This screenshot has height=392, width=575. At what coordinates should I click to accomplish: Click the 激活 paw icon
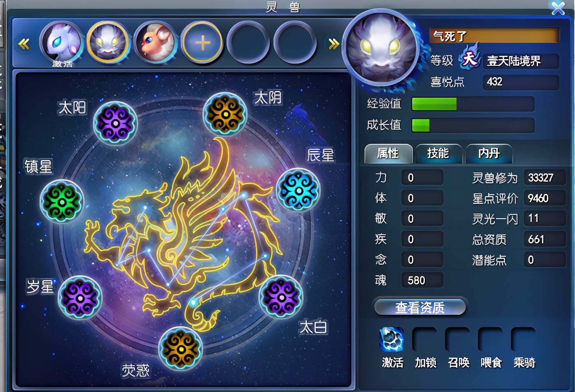click(x=392, y=339)
